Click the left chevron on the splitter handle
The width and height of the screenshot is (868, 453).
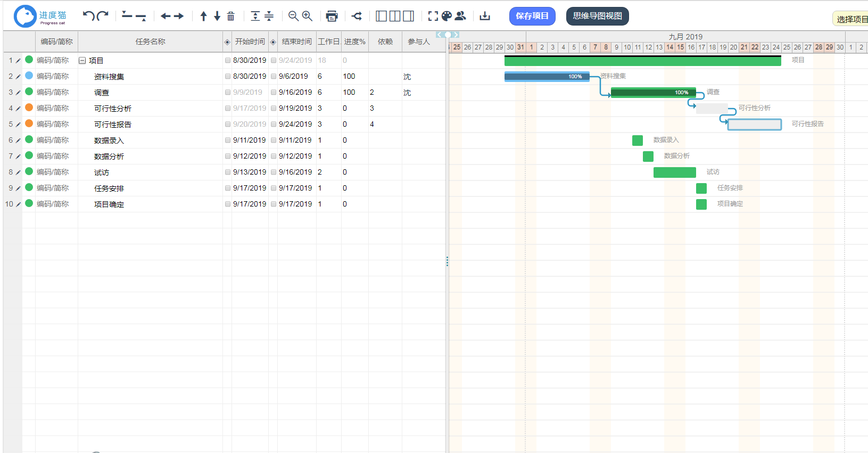click(x=439, y=35)
